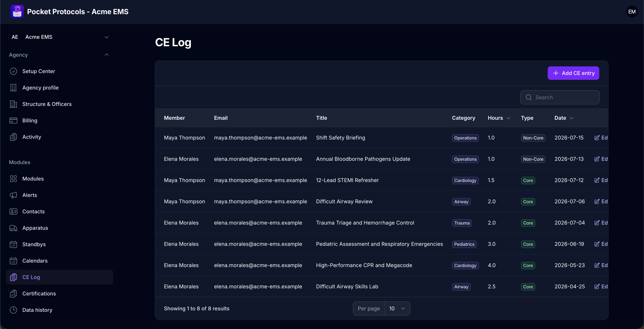The image size is (644, 329).
Task: Open Setup Center page
Action: click(x=59, y=71)
